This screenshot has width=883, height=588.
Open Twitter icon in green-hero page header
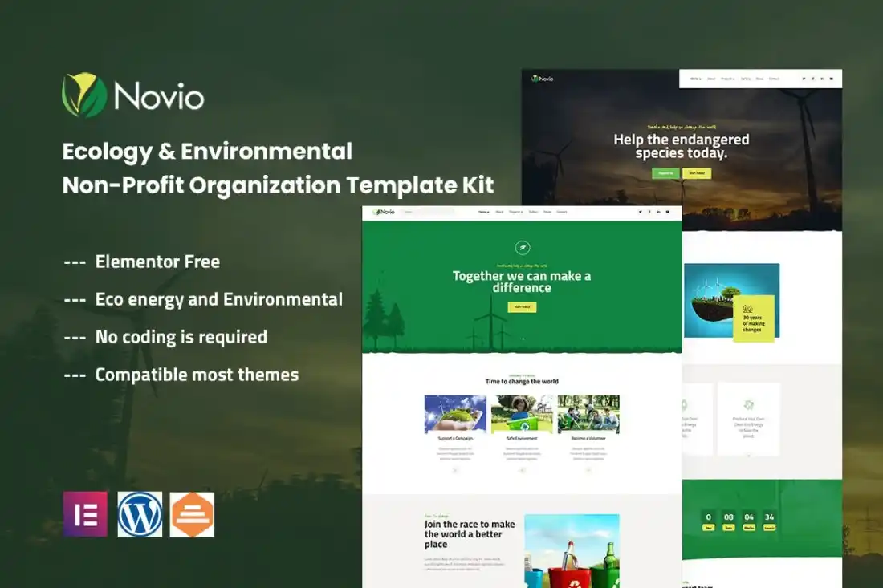point(641,212)
